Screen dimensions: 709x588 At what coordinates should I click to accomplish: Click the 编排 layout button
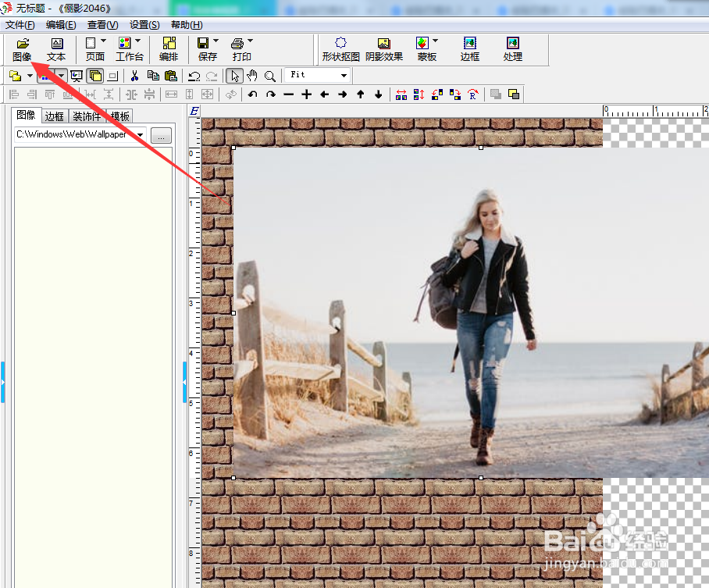point(169,49)
